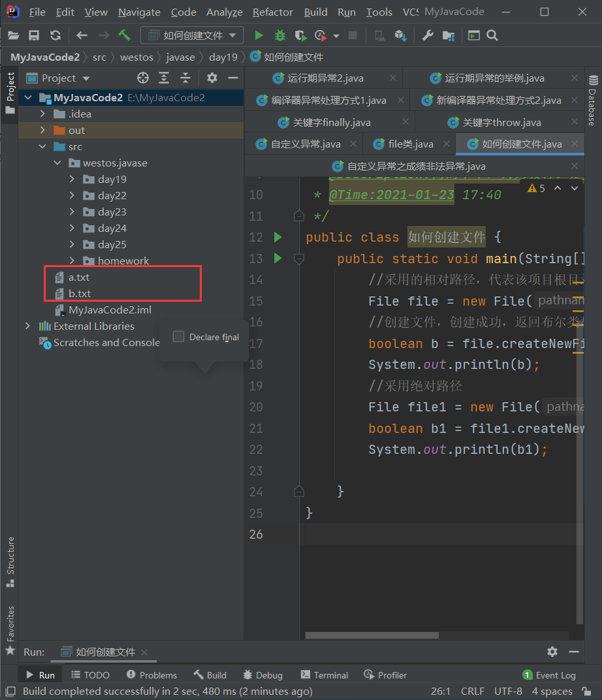Click the Save All toolbar icon
Viewport: 602px width, 700px height.
pos(34,35)
